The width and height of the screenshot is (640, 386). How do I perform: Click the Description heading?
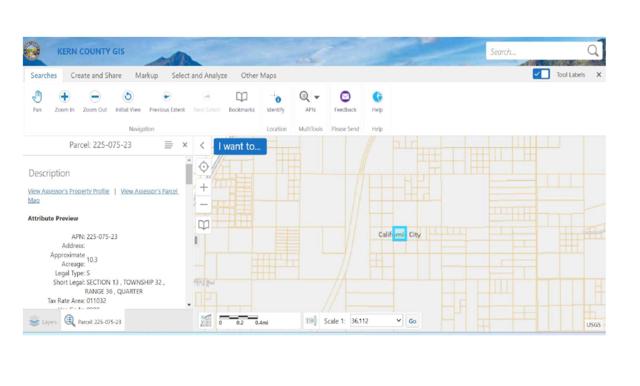click(49, 173)
